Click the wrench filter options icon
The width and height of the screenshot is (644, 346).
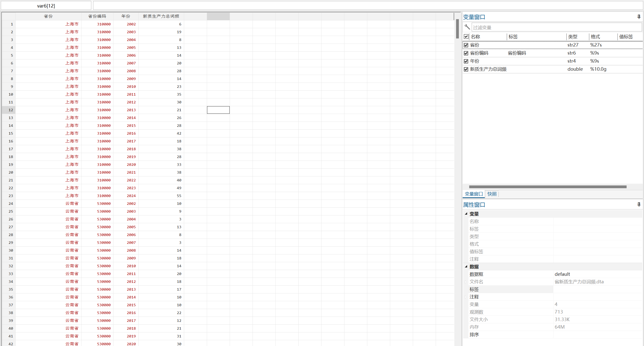click(x=467, y=27)
